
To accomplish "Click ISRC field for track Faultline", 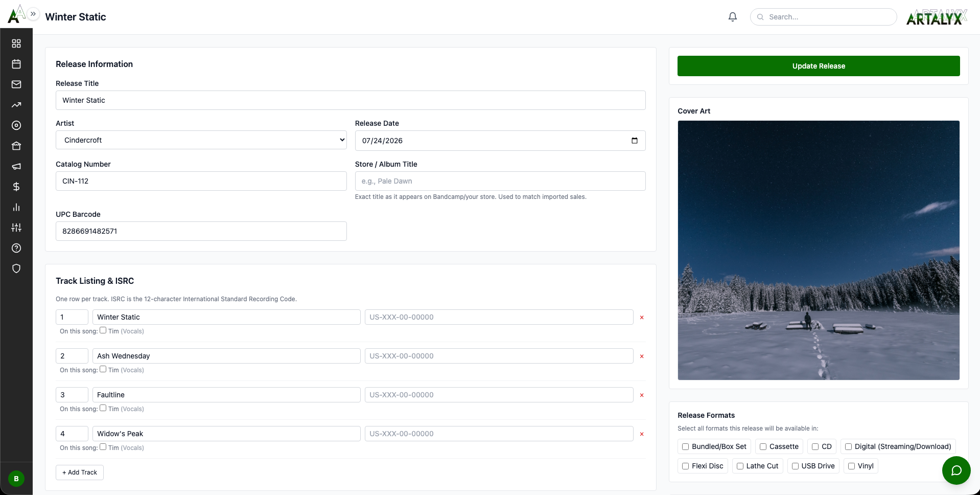I will pyautogui.click(x=499, y=395).
